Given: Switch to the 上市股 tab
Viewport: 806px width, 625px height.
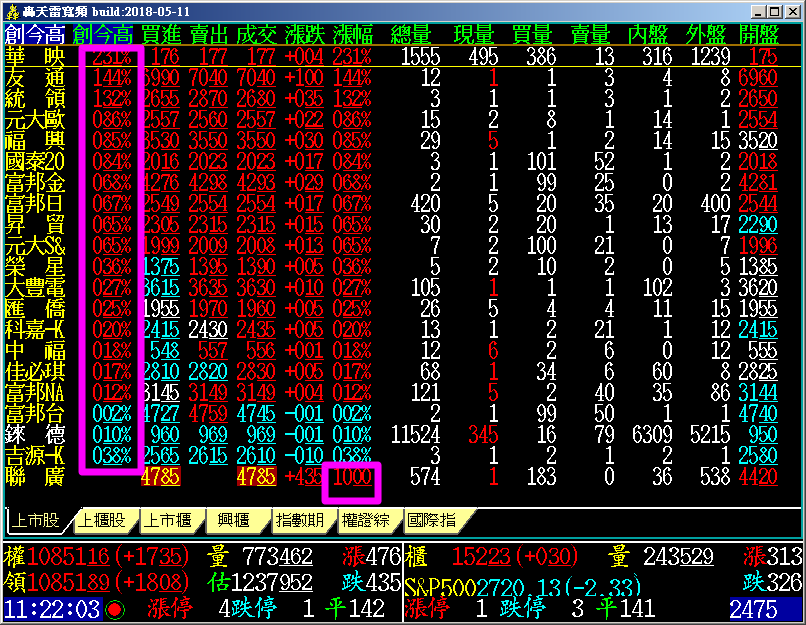Looking at the screenshot, I should (37, 521).
